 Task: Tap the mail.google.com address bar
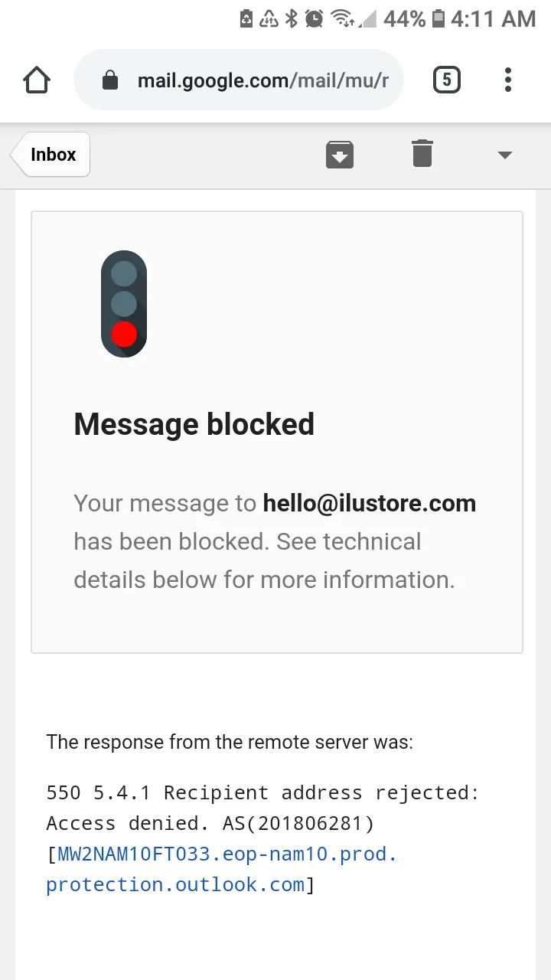pos(239,80)
